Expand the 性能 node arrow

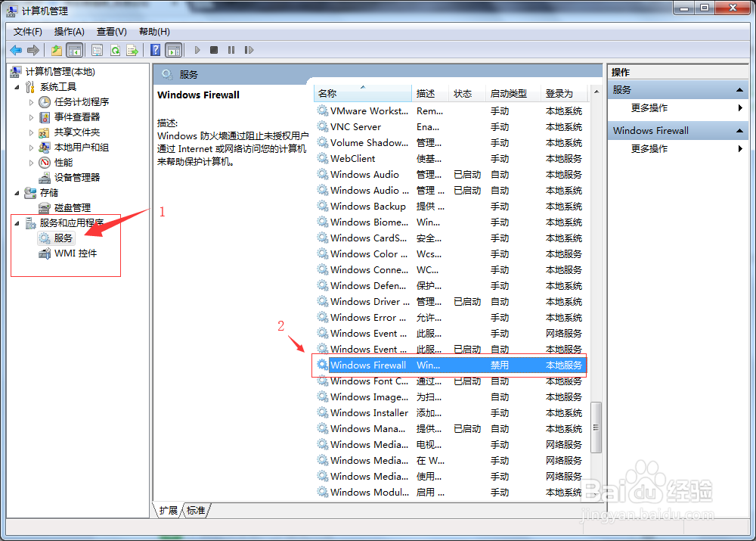(31, 163)
